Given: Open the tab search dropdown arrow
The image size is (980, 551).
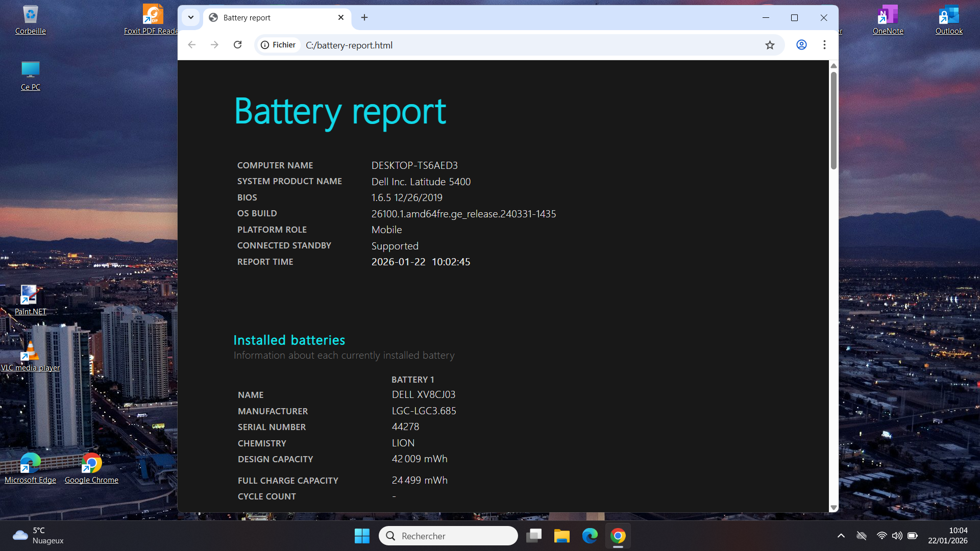Looking at the screenshot, I should (191, 17).
